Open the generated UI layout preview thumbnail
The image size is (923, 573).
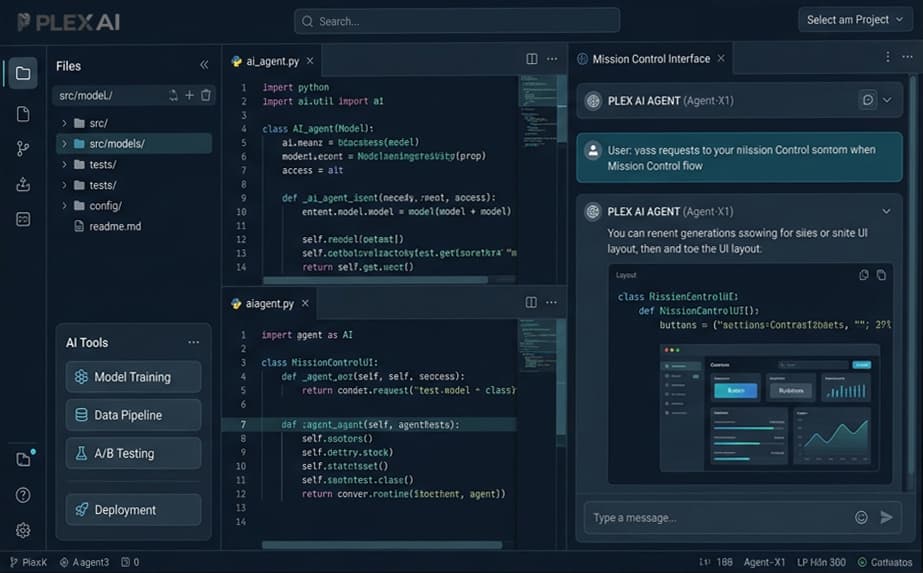pos(769,408)
